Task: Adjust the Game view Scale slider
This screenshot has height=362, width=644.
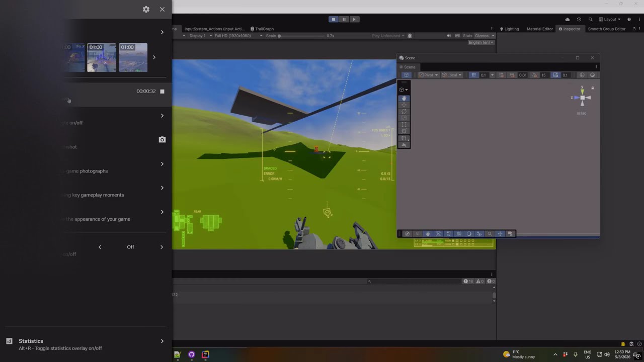Action: (x=301, y=36)
